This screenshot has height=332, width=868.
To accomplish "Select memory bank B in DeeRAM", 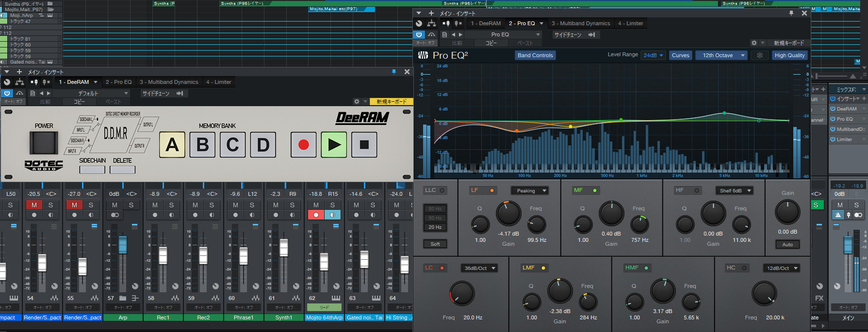I will tap(202, 145).
